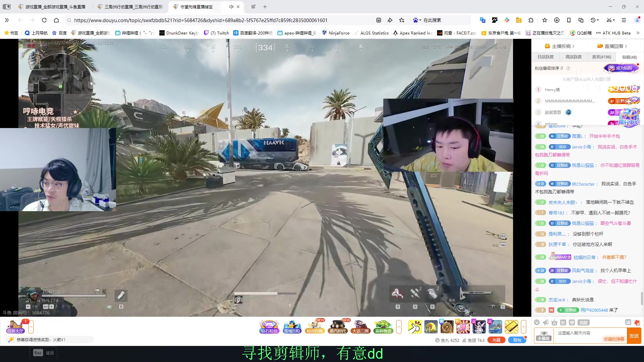This screenshot has width=644, height=362.
Task: Toggle the 高能 chat option
Action: pyautogui.click(x=584, y=322)
